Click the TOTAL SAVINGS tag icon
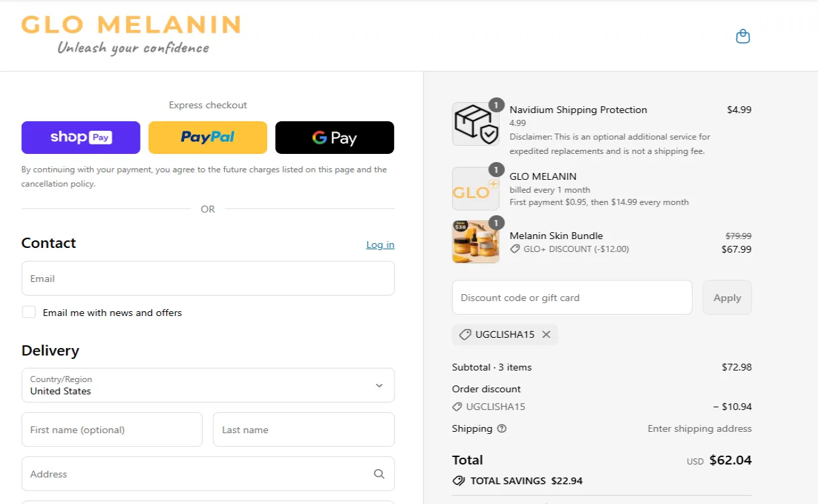The height and width of the screenshot is (504, 818). (457, 480)
